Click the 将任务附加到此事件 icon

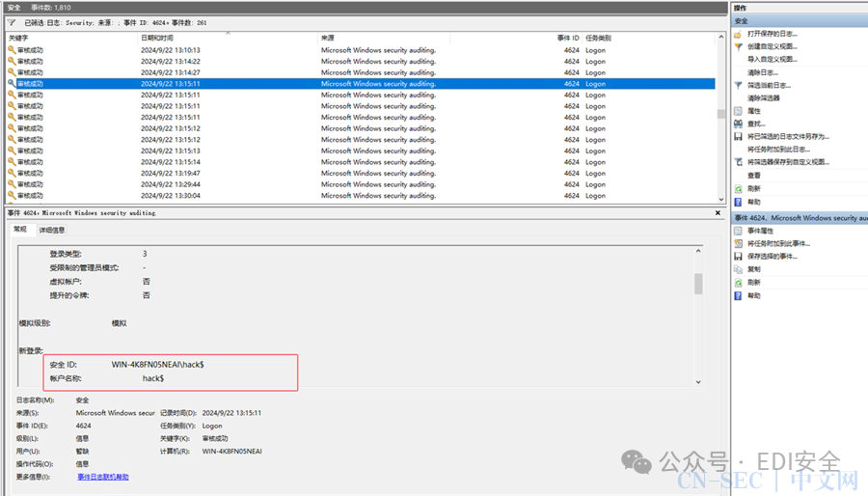click(738, 243)
